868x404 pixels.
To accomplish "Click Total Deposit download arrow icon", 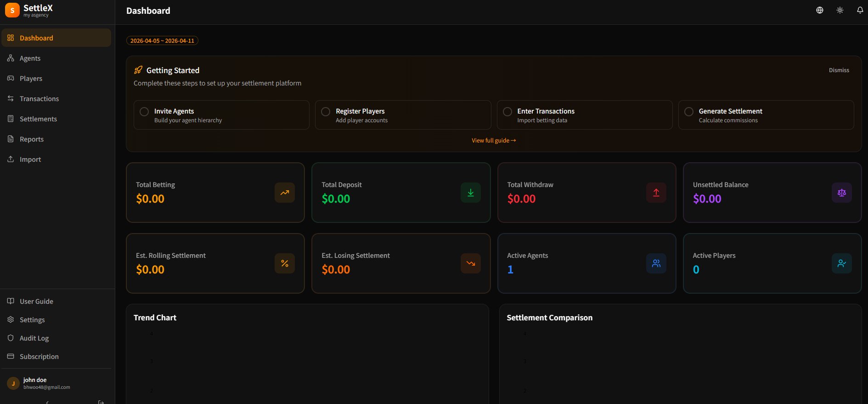I will (470, 193).
